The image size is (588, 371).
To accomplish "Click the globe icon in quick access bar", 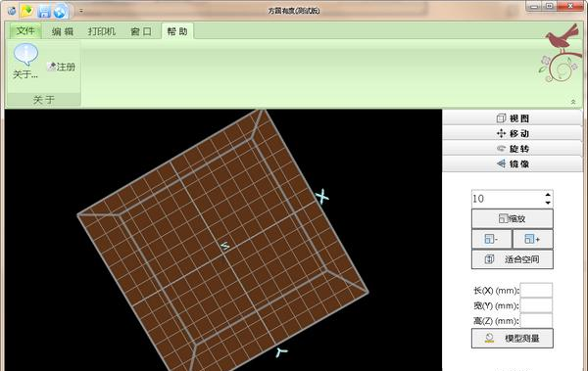I will (x=60, y=12).
